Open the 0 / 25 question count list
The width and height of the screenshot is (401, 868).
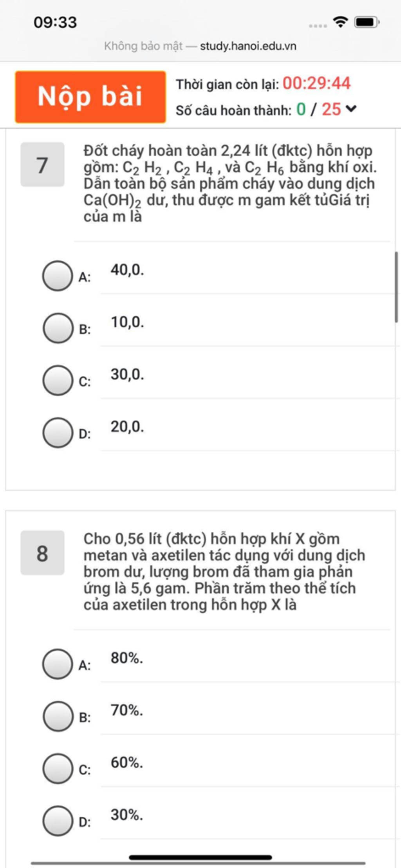[x=318, y=109]
